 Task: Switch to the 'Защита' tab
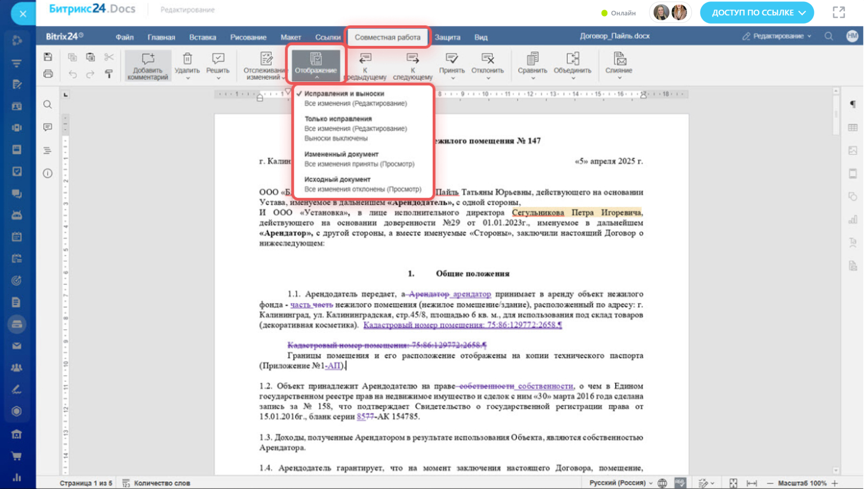point(447,37)
